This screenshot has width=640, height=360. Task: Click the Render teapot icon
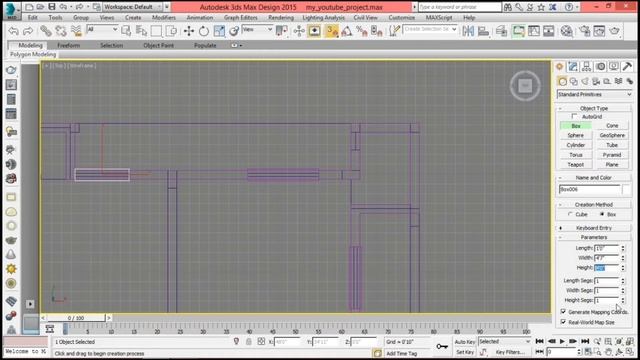(x=614, y=31)
